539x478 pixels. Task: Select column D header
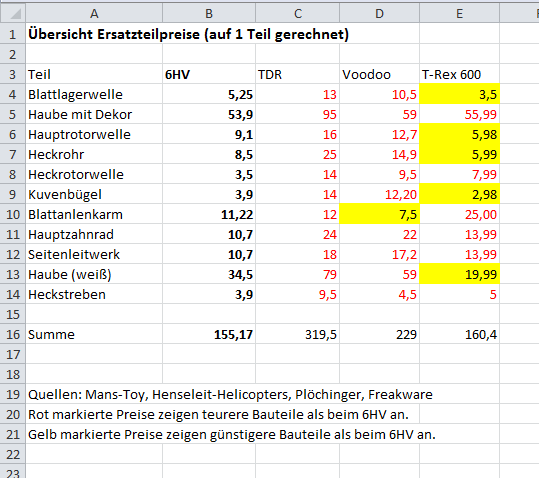[x=379, y=14]
